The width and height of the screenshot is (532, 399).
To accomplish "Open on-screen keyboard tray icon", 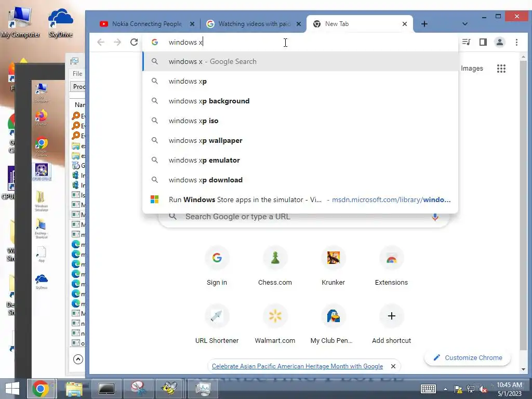I will click(x=428, y=389).
